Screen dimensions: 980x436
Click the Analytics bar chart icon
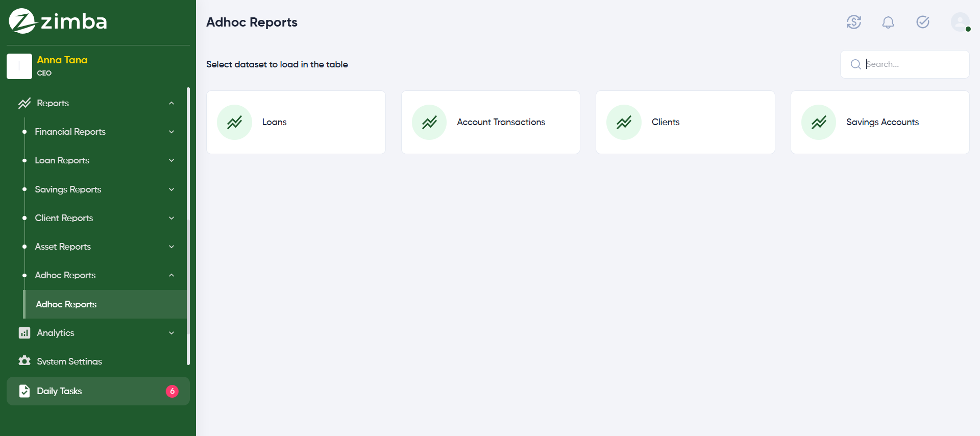pyautogui.click(x=24, y=333)
